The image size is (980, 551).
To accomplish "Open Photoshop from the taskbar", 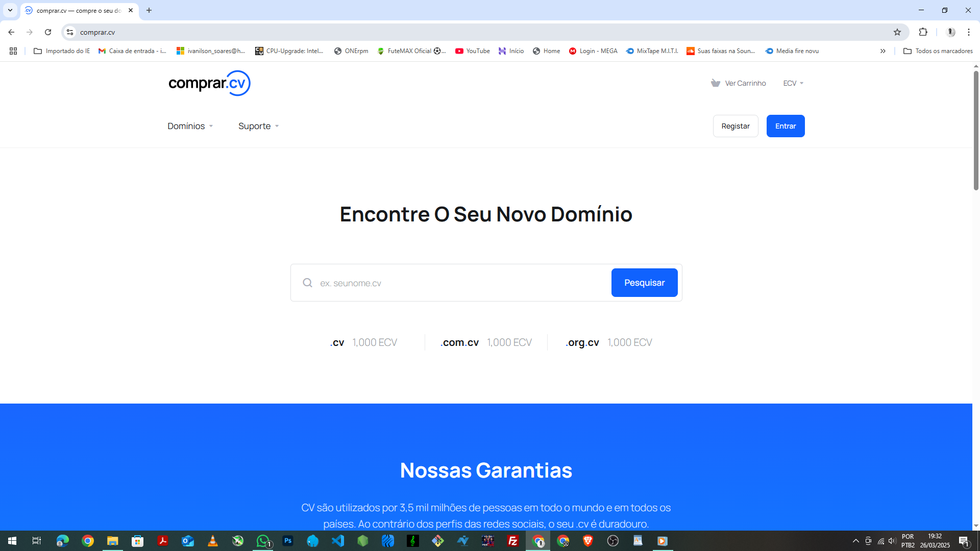I will (288, 541).
